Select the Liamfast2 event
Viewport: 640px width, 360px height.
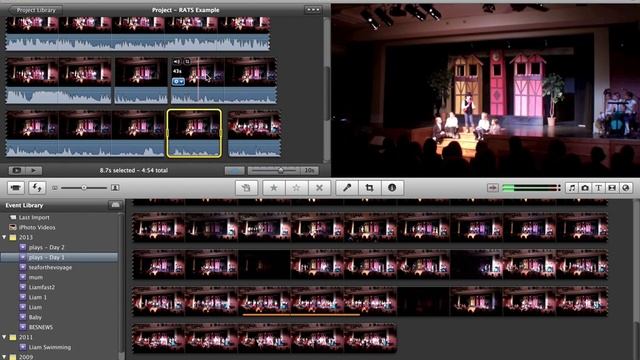pyautogui.click(x=42, y=287)
